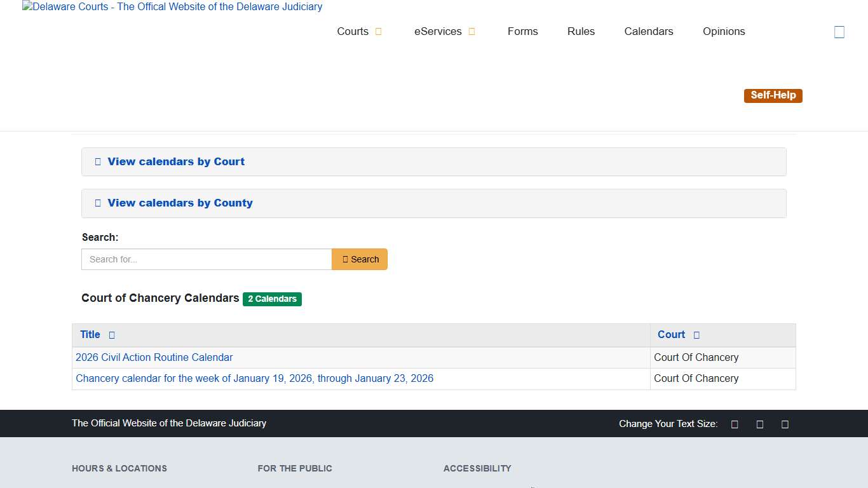Click the sort icon next to Court header
This screenshot has width=868, height=488.
[x=696, y=335]
